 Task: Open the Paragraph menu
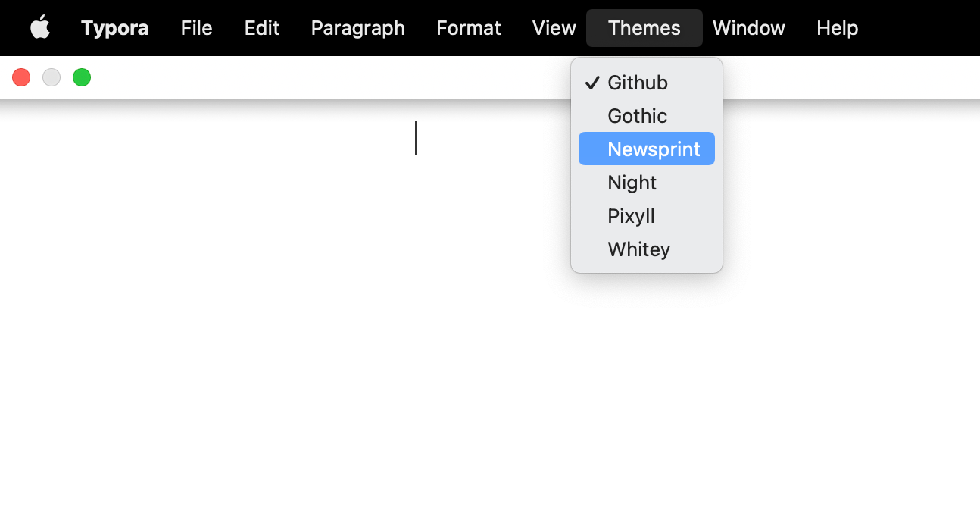click(x=357, y=28)
